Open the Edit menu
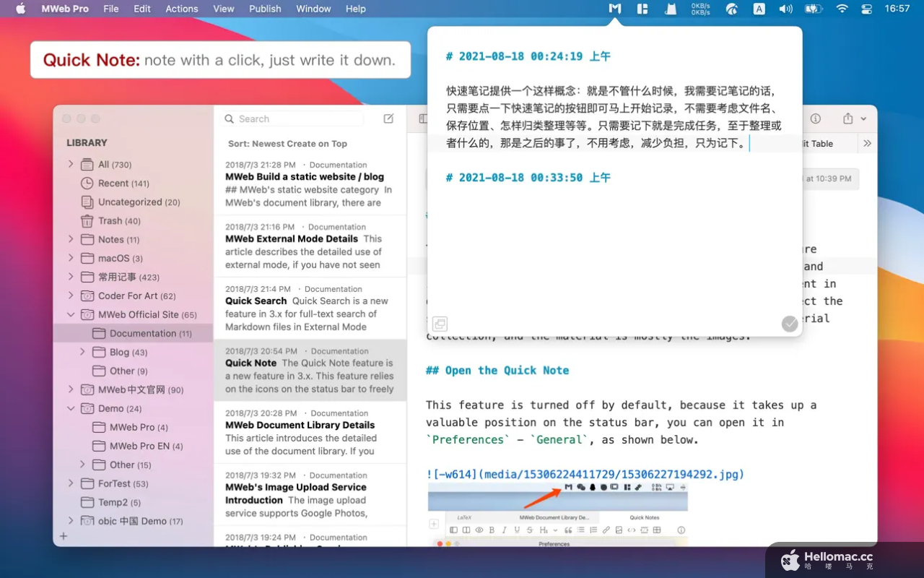Screen dimensions: 924x578 pyautogui.click(x=142, y=9)
